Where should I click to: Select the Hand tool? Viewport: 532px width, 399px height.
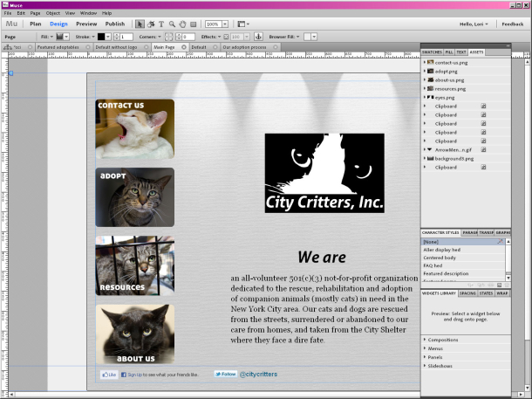(x=182, y=24)
